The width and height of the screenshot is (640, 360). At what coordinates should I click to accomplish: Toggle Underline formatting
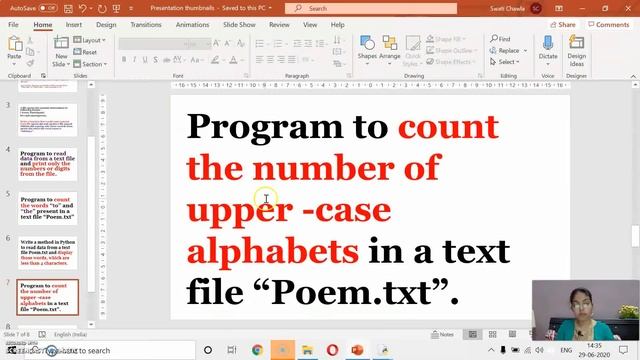click(145, 60)
